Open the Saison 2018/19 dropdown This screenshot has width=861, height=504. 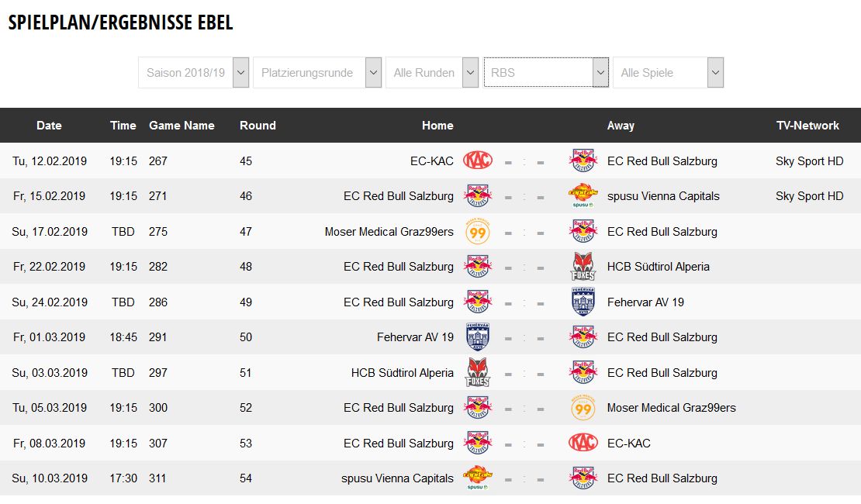(x=194, y=73)
